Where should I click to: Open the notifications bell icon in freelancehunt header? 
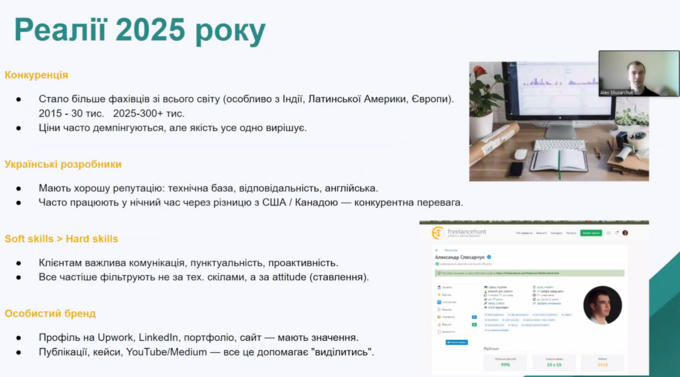[617, 233]
